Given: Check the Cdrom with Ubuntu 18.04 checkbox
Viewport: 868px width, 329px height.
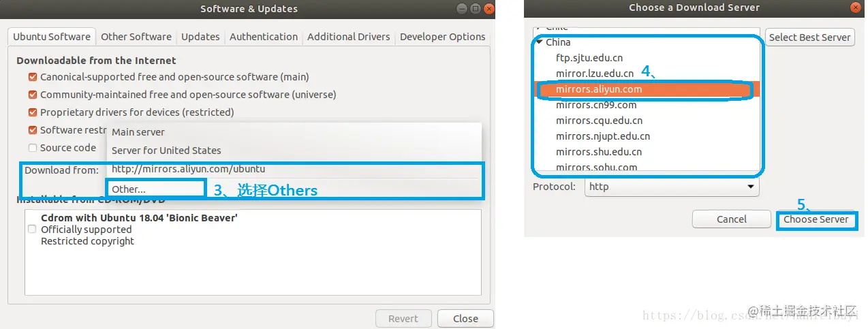Looking at the screenshot, I should [x=32, y=230].
